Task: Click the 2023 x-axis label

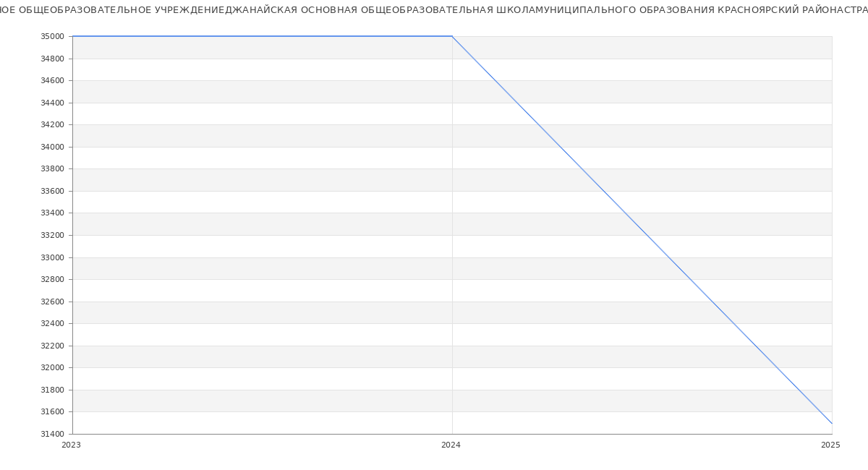Action: coord(72,445)
